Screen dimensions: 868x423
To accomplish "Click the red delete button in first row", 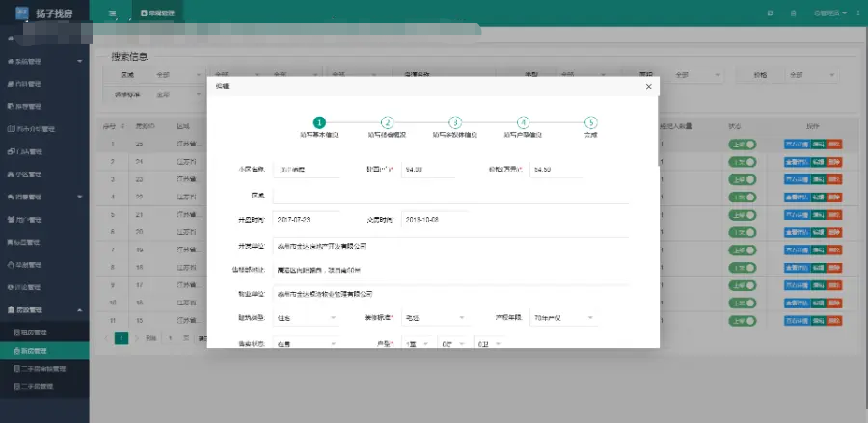I will pos(834,145).
